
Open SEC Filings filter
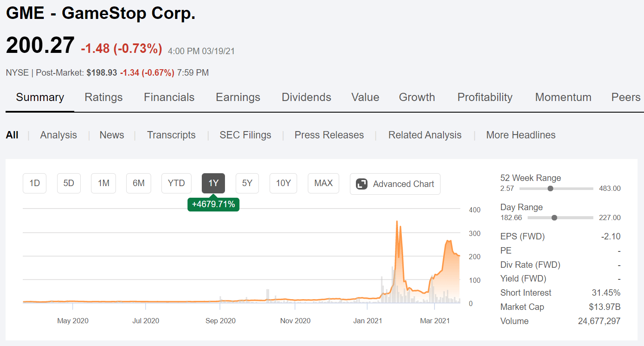246,135
